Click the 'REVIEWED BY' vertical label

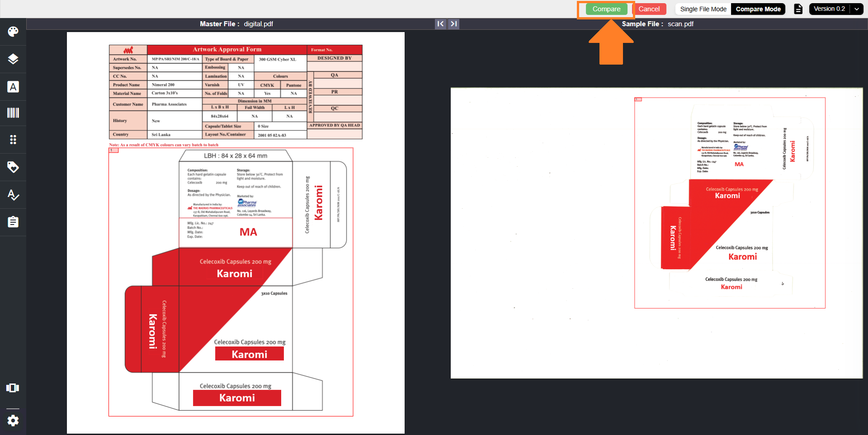tap(310, 97)
